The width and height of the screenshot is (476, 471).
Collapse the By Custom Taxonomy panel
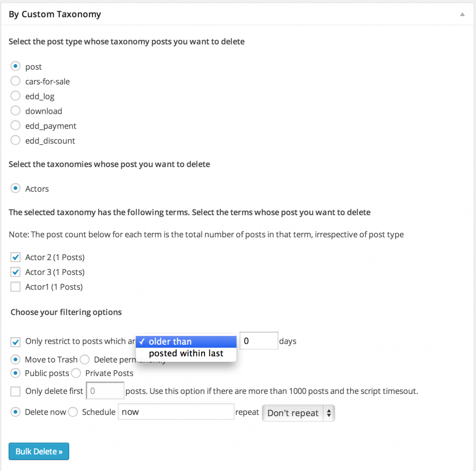(462, 14)
